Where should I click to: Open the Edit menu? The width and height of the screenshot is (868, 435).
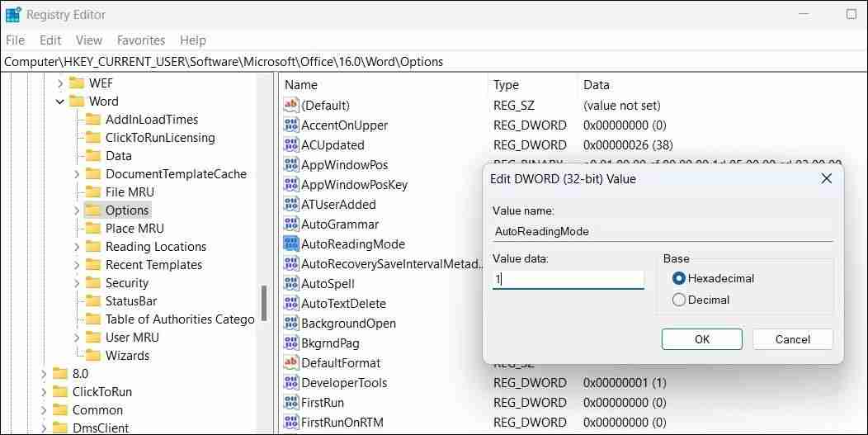tap(50, 40)
